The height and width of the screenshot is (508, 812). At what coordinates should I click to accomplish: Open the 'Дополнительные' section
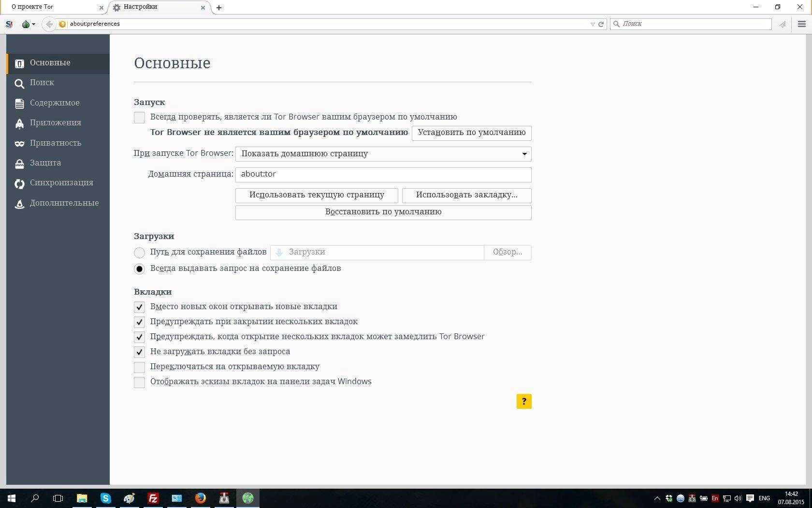pos(58,203)
